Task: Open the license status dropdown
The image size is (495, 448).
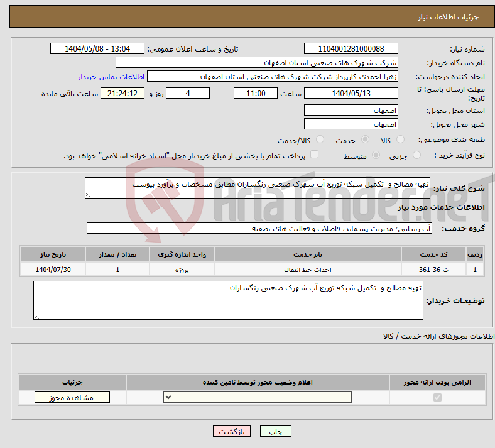Action: [258, 397]
